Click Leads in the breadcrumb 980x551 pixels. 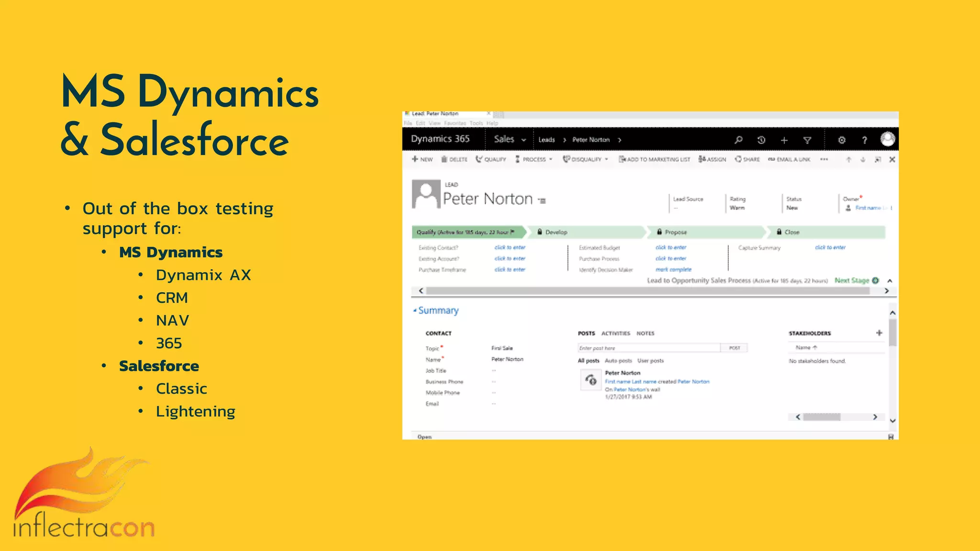coord(546,140)
